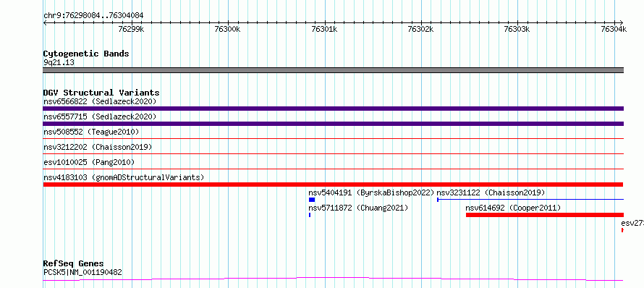This screenshot has width=644, height=288.
Task: Click the thick purple bar under nsv6557715
Action: tap(333, 124)
